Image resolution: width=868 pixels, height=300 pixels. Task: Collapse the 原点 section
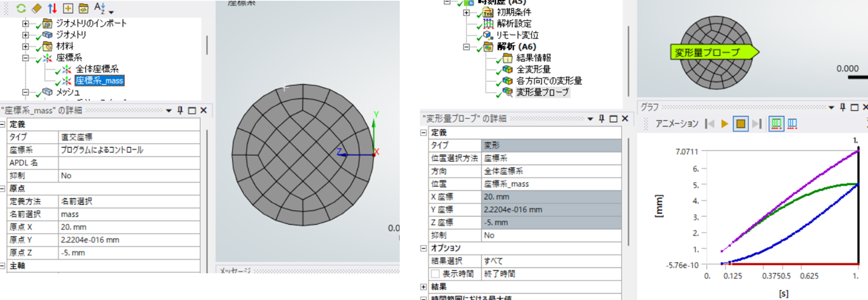point(3,189)
